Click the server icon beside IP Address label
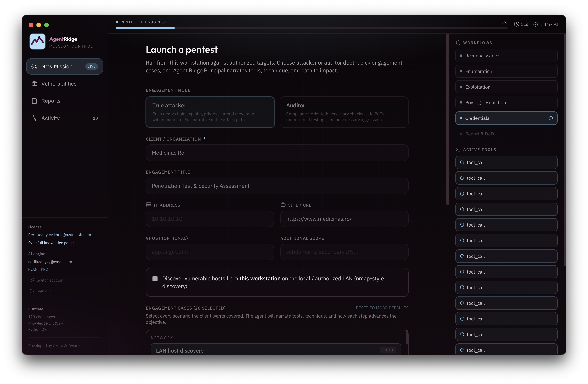 coord(149,205)
